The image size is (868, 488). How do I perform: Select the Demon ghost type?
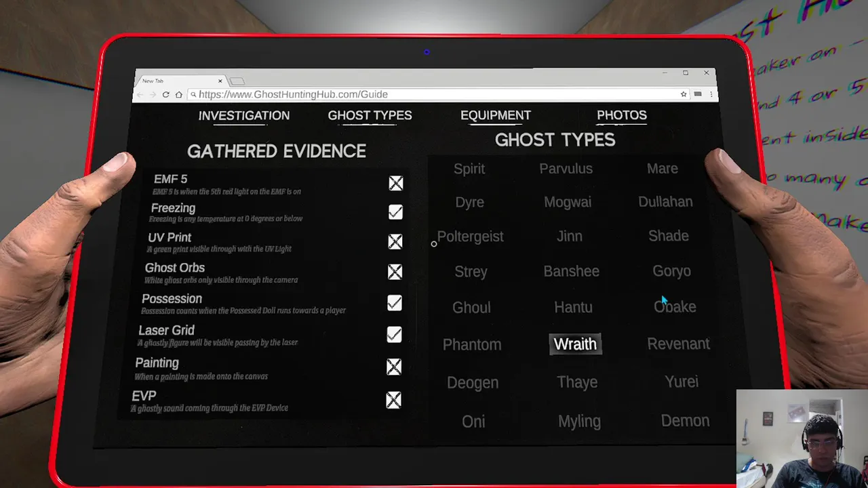tap(685, 421)
